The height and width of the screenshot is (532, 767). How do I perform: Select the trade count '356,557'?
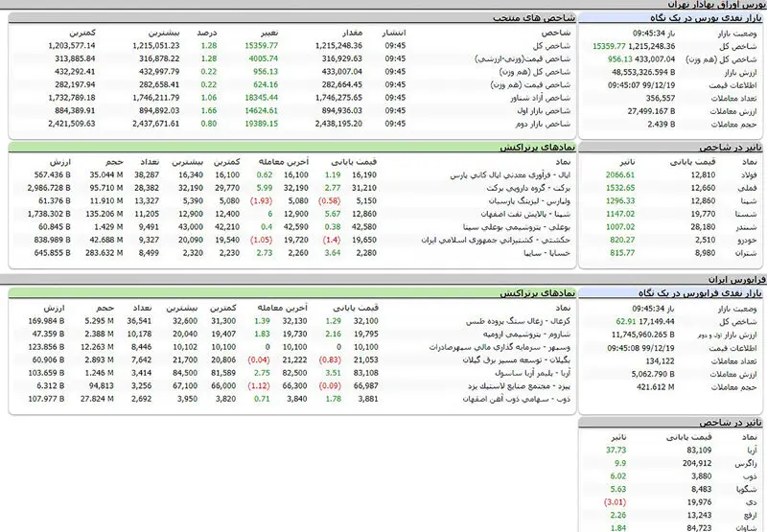[x=661, y=99]
